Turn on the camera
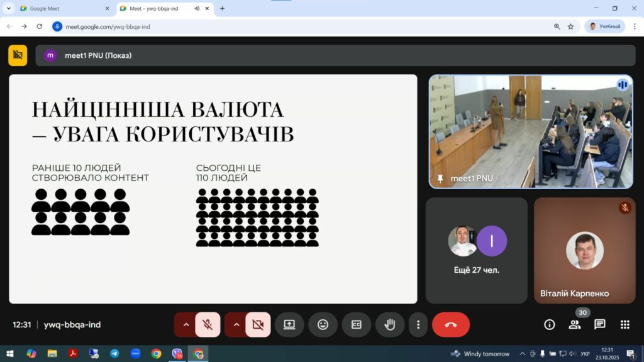644x362 pixels. 258,324
